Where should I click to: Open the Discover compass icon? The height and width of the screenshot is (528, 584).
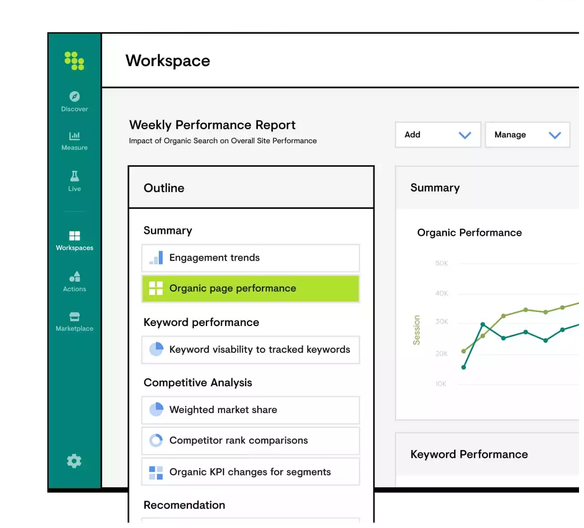coord(74,96)
